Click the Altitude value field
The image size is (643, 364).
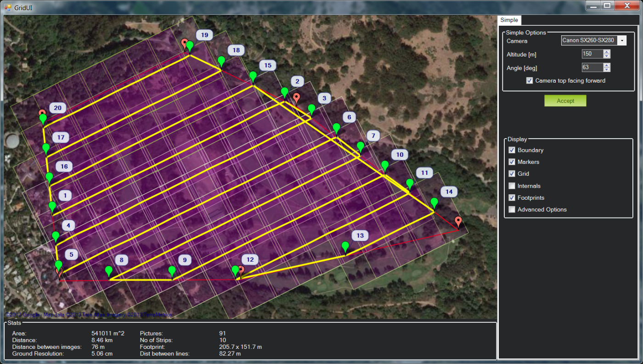tap(592, 54)
